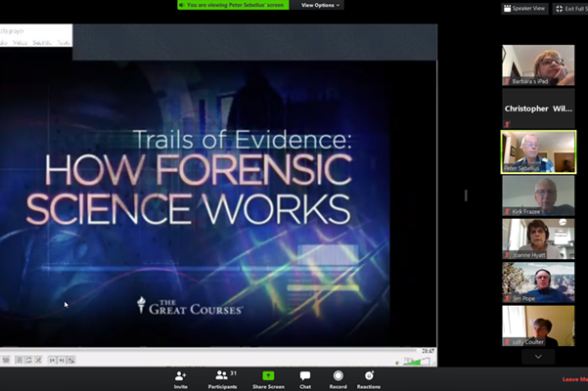The width and height of the screenshot is (588, 391).
Task: Switch to Speaker View
Action: (524, 8)
